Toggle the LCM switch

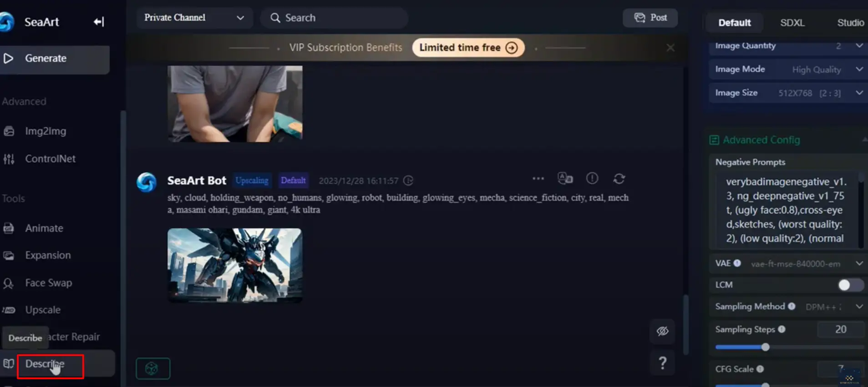pos(850,285)
